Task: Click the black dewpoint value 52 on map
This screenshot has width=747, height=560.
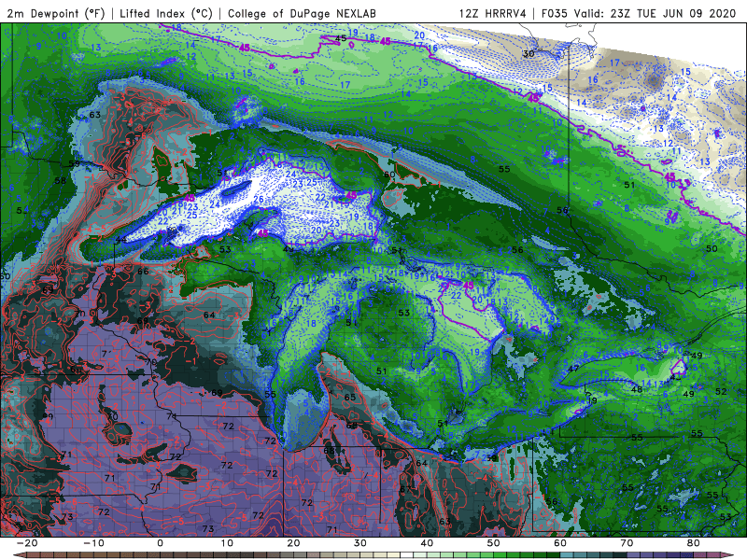Action: [x=721, y=391]
